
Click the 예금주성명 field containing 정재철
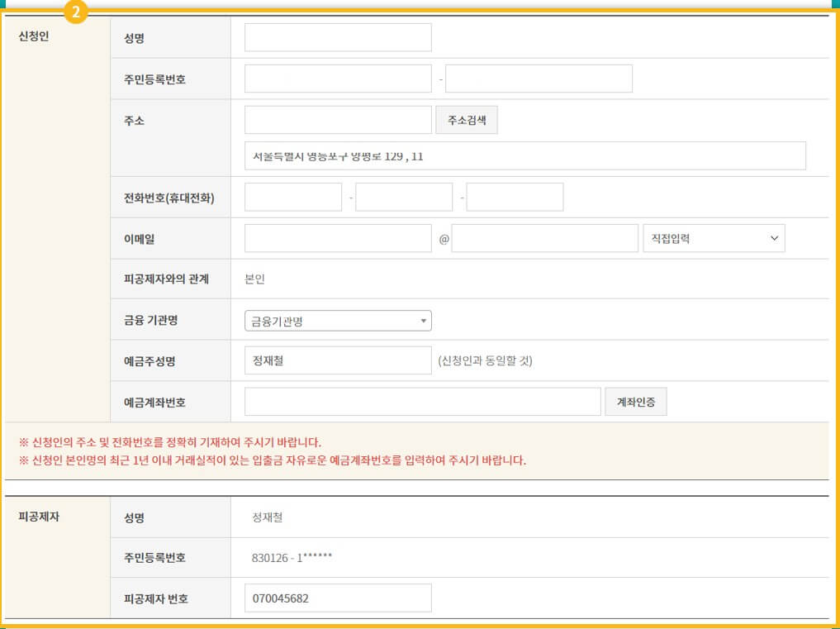[x=338, y=360]
